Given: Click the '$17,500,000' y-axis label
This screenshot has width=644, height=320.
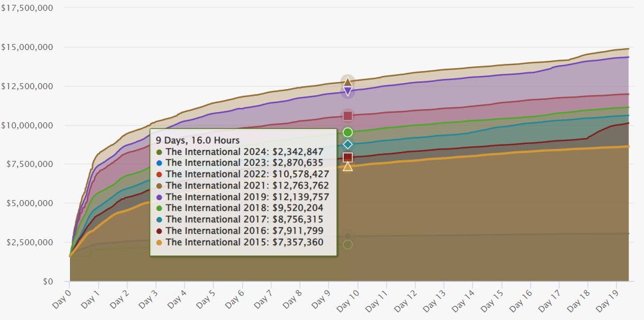Looking at the screenshot, I should click(x=27, y=8).
